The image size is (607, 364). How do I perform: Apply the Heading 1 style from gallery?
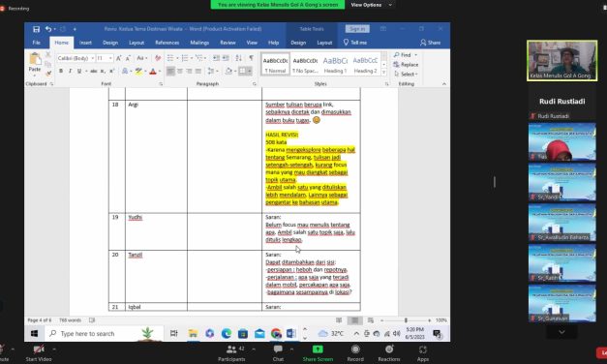335,64
